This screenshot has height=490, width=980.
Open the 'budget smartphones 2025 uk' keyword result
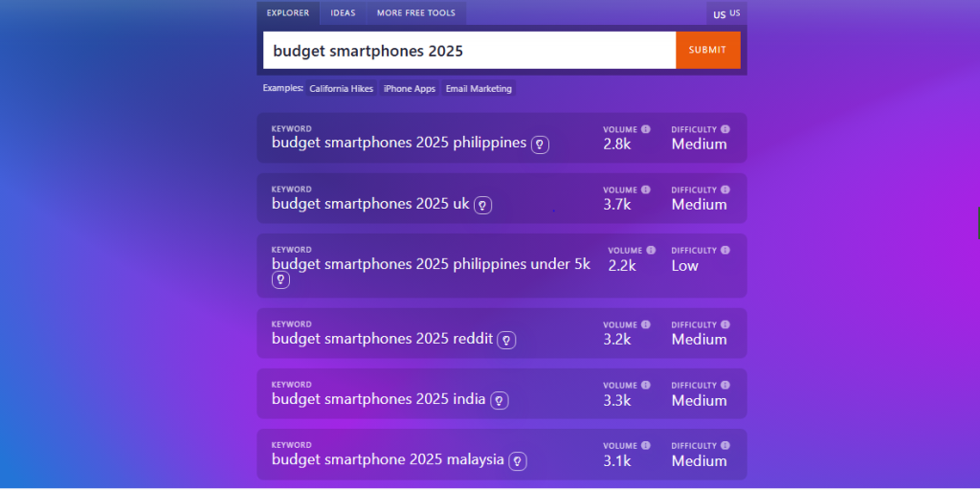pos(370,204)
